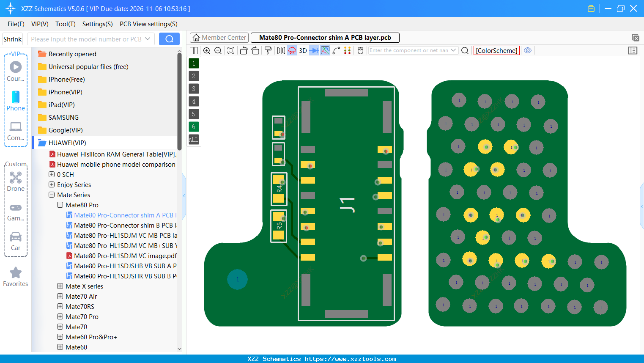Toggle the ALL layers button

(x=193, y=139)
